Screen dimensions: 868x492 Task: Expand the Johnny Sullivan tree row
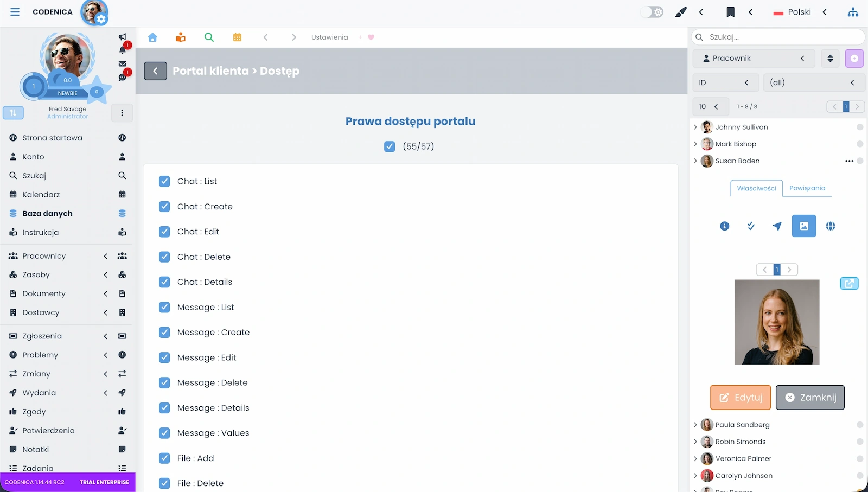[x=695, y=127]
